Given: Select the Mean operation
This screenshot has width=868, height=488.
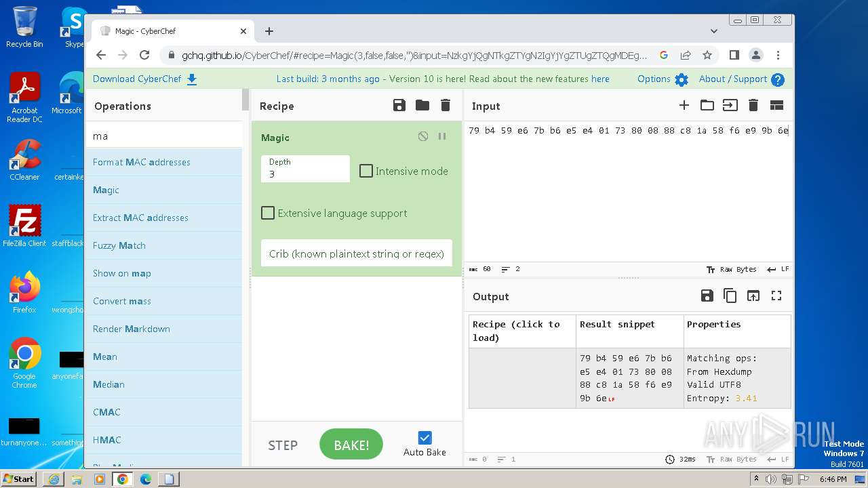Looking at the screenshot, I should pos(163,357).
